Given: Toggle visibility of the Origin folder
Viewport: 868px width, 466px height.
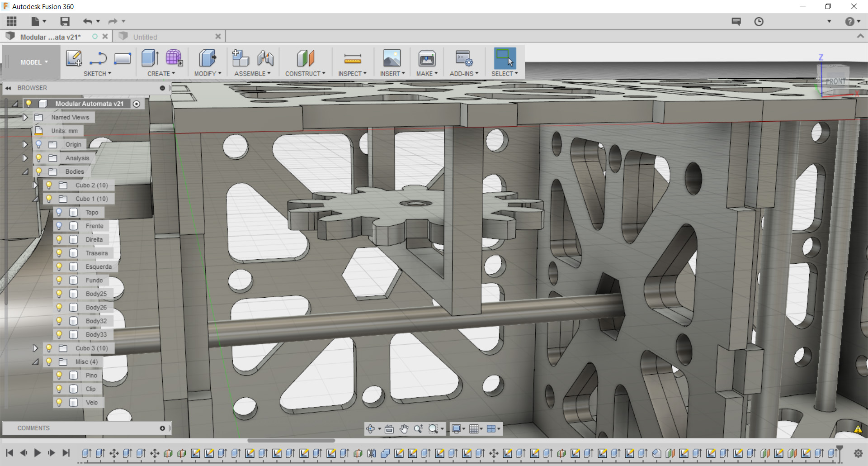Looking at the screenshot, I should 39,144.
